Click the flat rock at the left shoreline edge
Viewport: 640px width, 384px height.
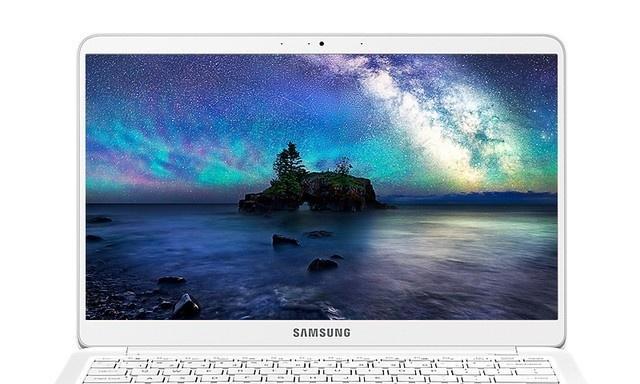click(99, 220)
